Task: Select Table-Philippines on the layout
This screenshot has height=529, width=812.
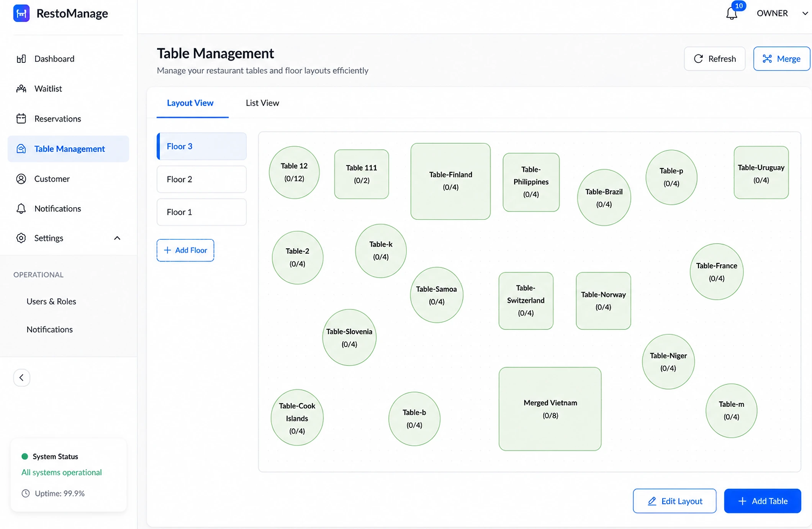Action: 531,182
